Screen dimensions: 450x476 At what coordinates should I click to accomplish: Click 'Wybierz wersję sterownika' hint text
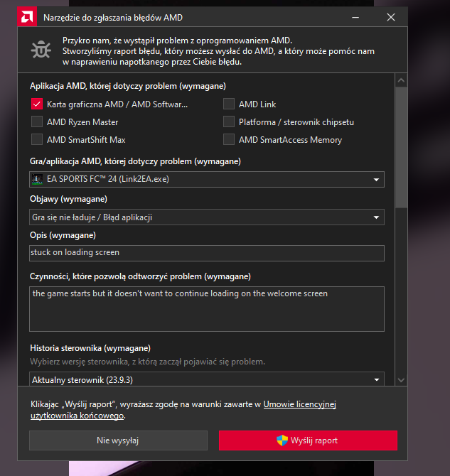click(x=147, y=362)
